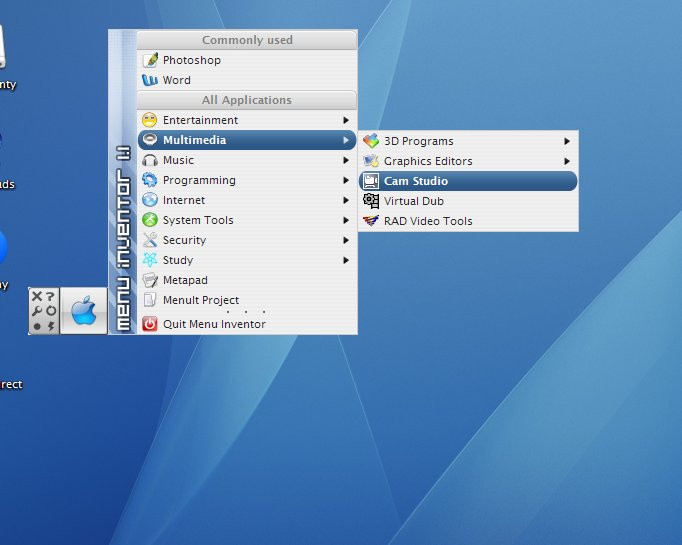
Task: Expand the Programming submenu arrow
Action: (346, 180)
